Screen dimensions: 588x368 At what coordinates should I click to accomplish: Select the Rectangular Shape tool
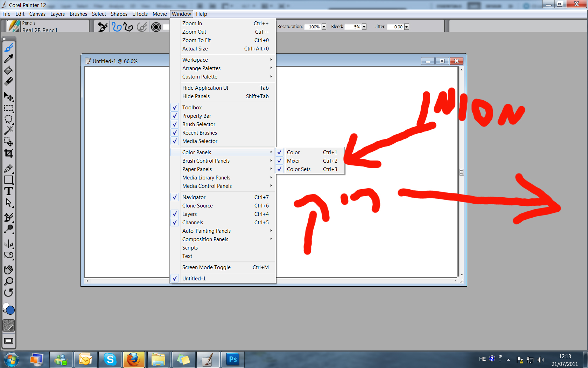[x=9, y=180]
